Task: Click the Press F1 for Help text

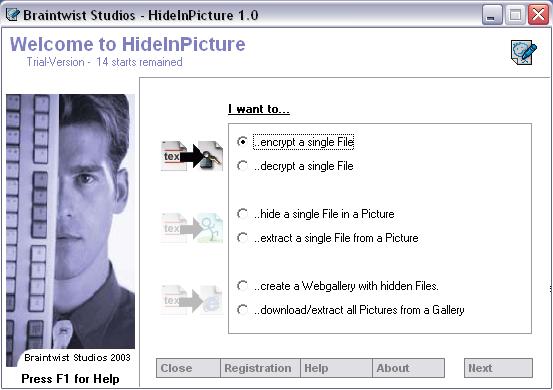Action: tap(70, 379)
